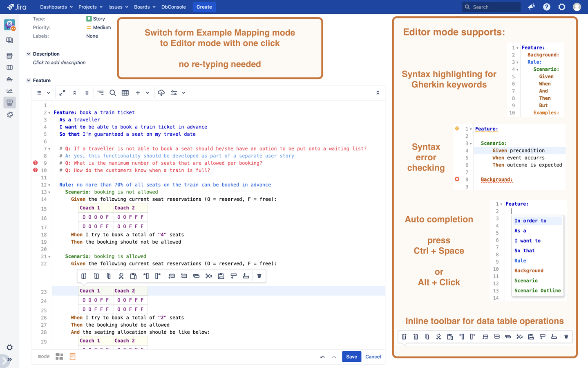
Task: Expand editor to full screen
Action: (x=62, y=93)
